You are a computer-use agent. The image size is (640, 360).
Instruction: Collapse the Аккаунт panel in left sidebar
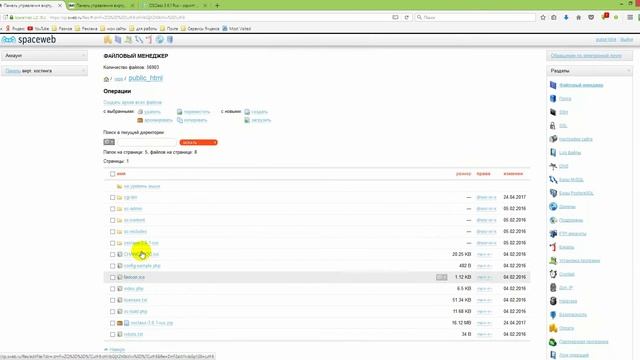pyautogui.click(x=83, y=56)
